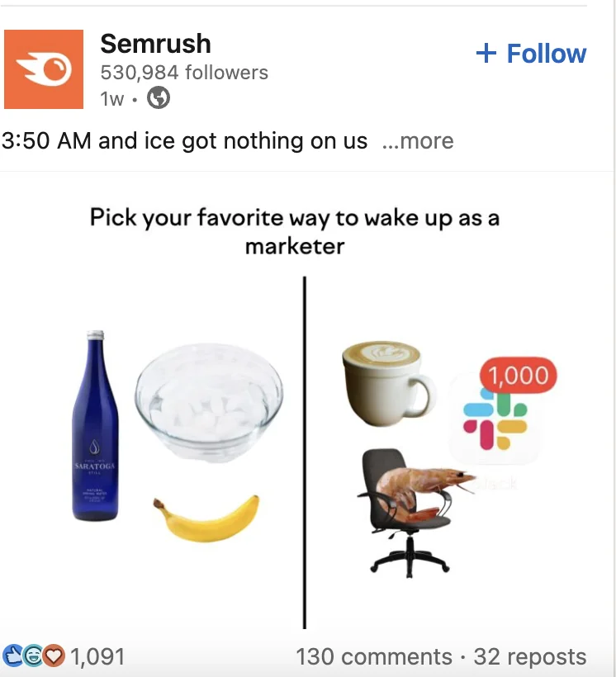Click the heart love reaction icon
The width and height of the screenshot is (616, 677).
tap(54, 656)
